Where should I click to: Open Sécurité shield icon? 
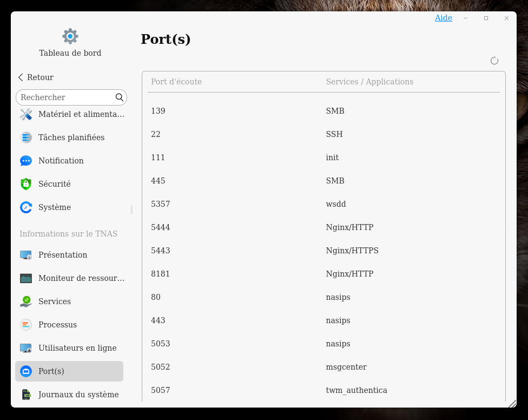26,184
